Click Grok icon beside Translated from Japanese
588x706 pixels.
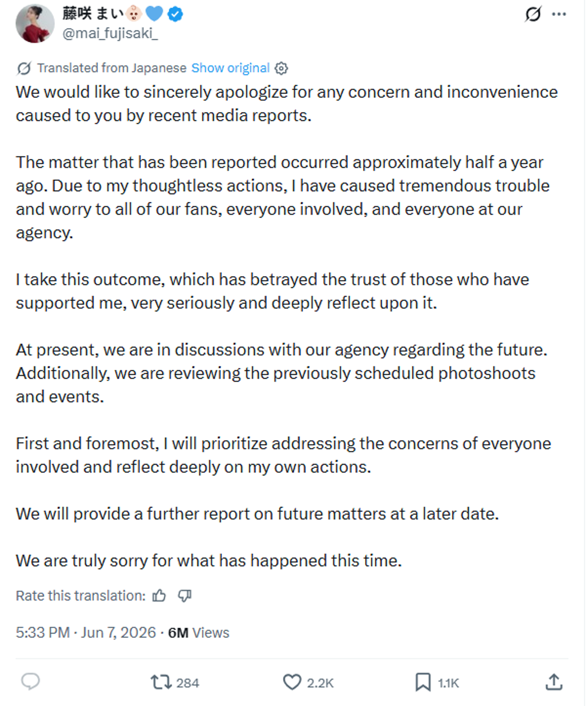24,68
